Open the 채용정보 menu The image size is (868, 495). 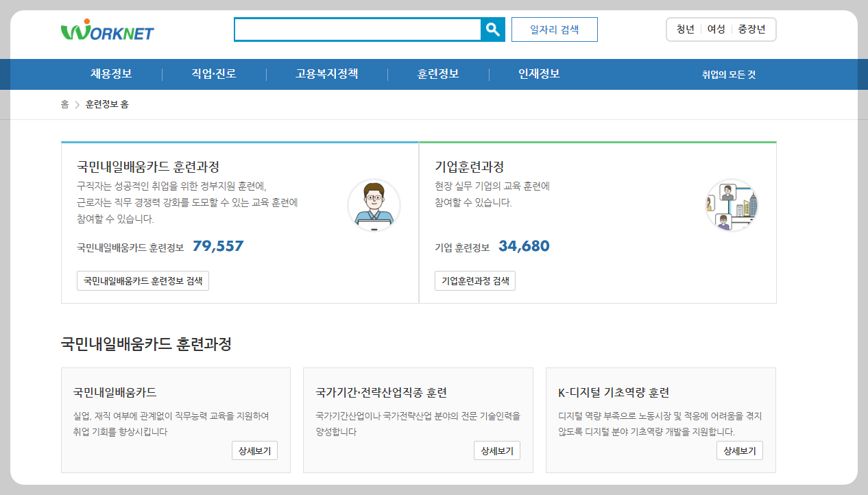(112, 73)
